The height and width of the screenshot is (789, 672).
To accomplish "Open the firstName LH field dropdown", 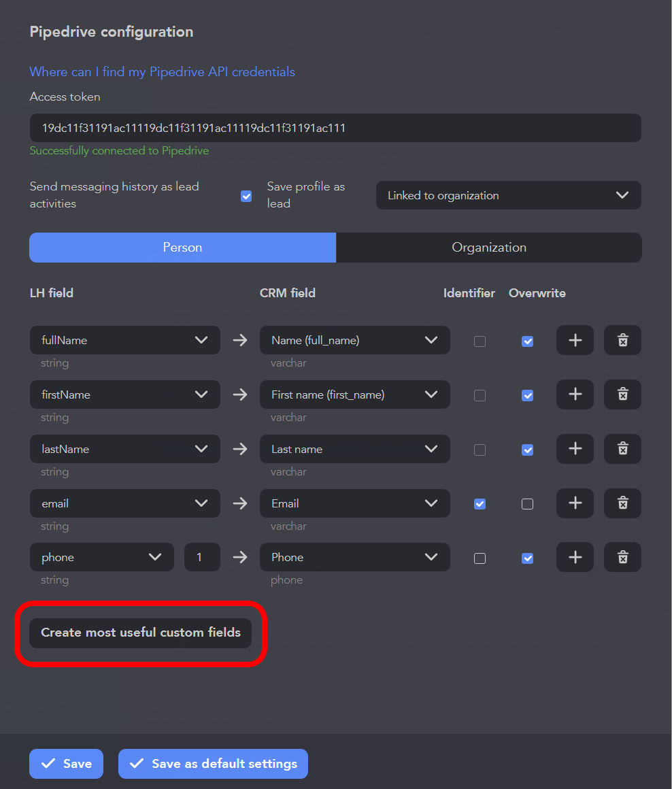I will [124, 394].
